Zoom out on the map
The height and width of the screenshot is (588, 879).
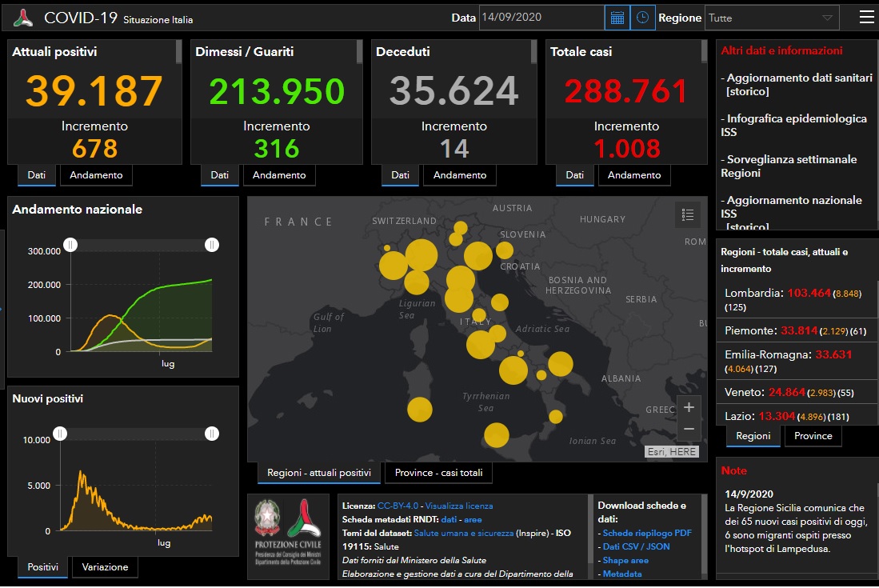(x=689, y=430)
